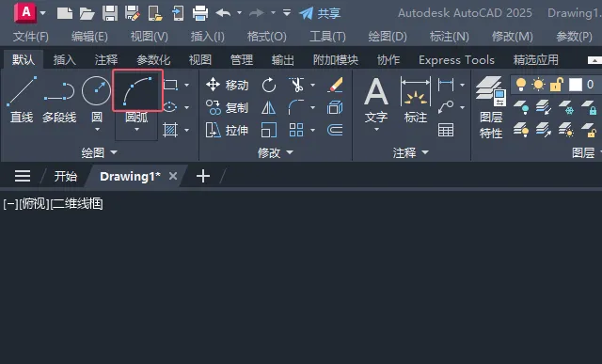Open the Format (格式) menu
602x364 pixels.
pos(266,37)
